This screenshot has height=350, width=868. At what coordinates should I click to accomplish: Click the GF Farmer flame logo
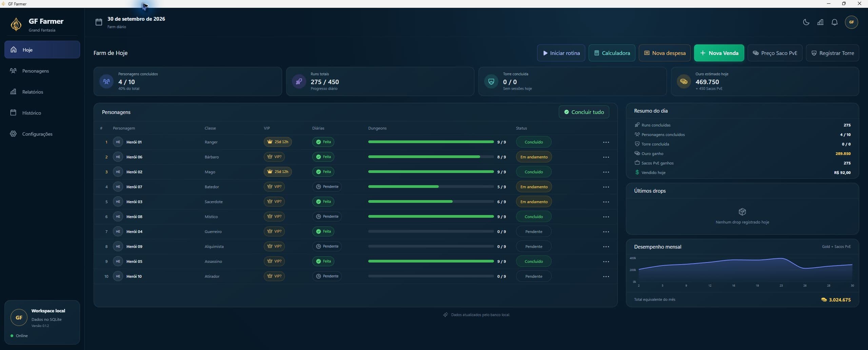pyautogui.click(x=16, y=24)
